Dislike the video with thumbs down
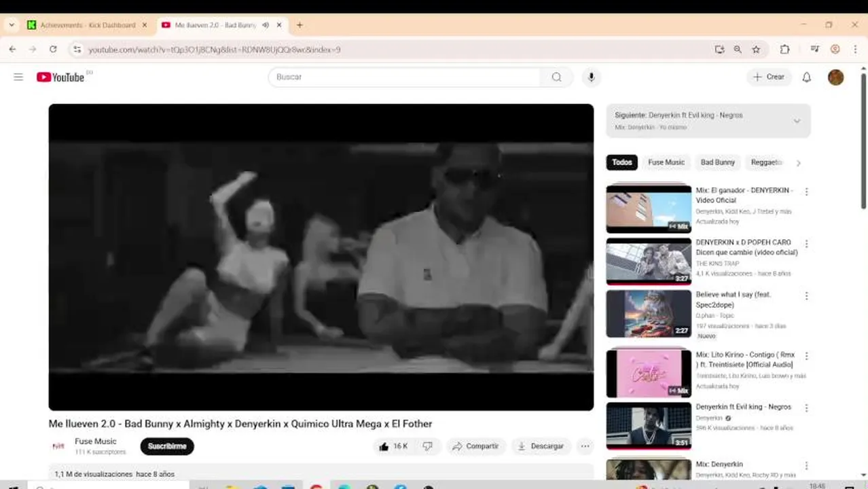This screenshot has width=868, height=489. (x=428, y=446)
